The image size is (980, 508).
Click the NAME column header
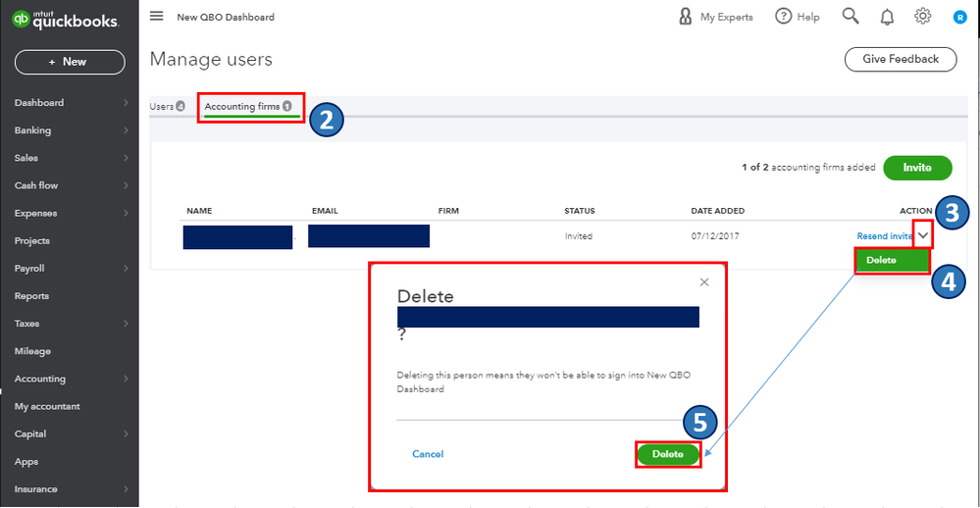click(x=199, y=211)
